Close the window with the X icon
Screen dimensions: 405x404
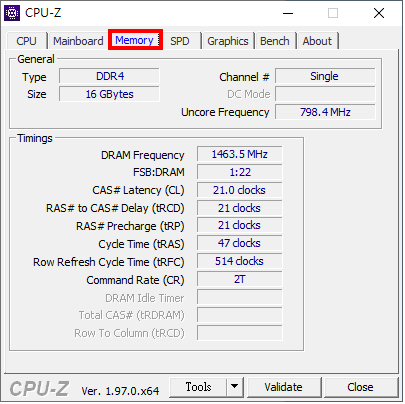[x=379, y=13]
